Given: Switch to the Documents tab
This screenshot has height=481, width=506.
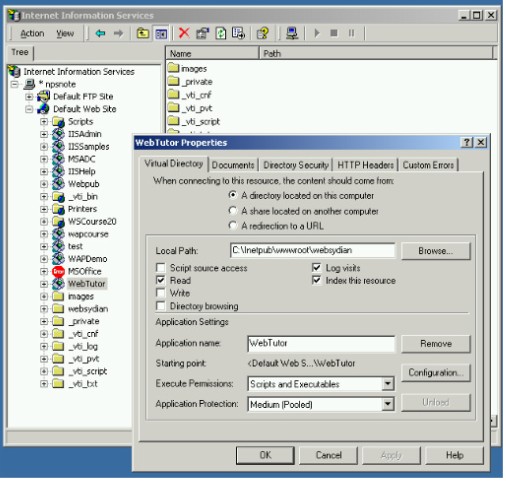Looking at the screenshot, I should [x=233, y=165].
